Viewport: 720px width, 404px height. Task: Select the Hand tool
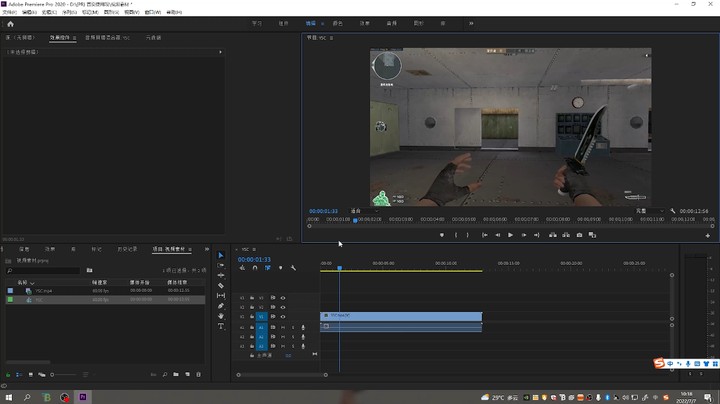(x=221, y=316)
